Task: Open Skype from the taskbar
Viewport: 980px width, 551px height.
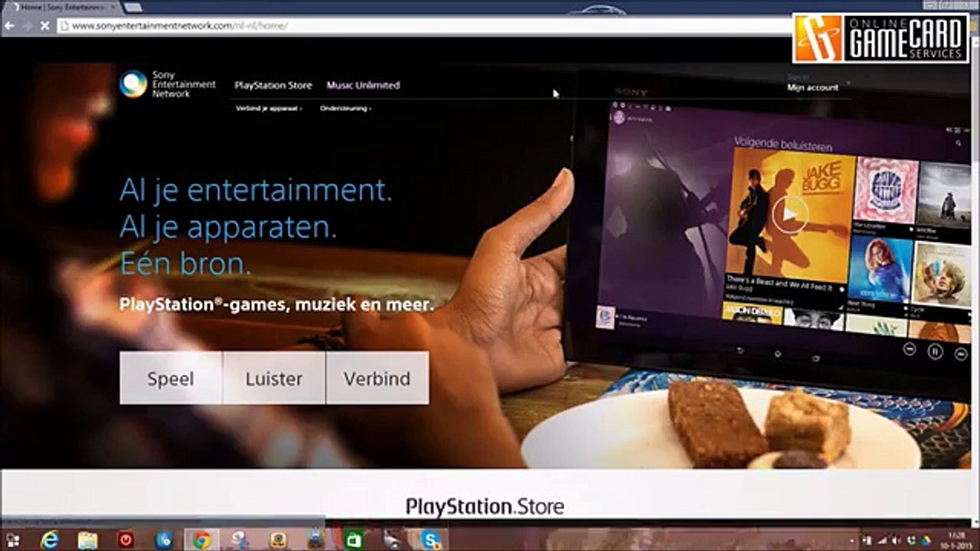Action: (x=430, y=540)
